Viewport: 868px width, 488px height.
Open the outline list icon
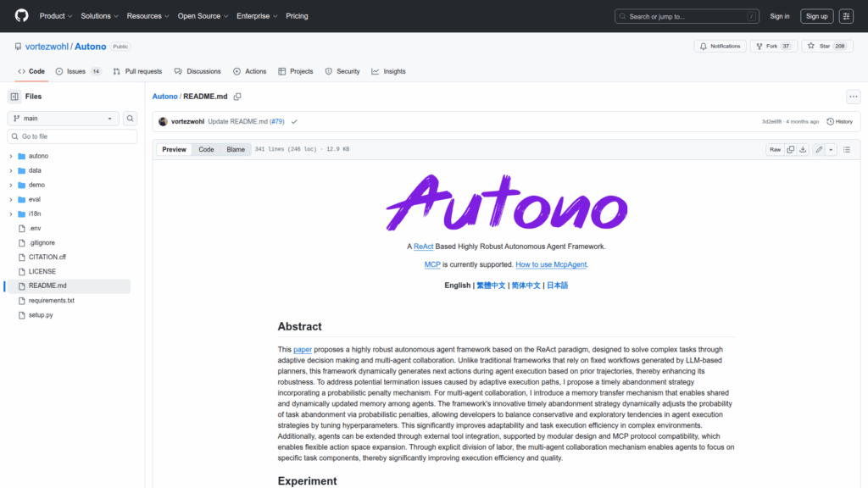(847, 149)
